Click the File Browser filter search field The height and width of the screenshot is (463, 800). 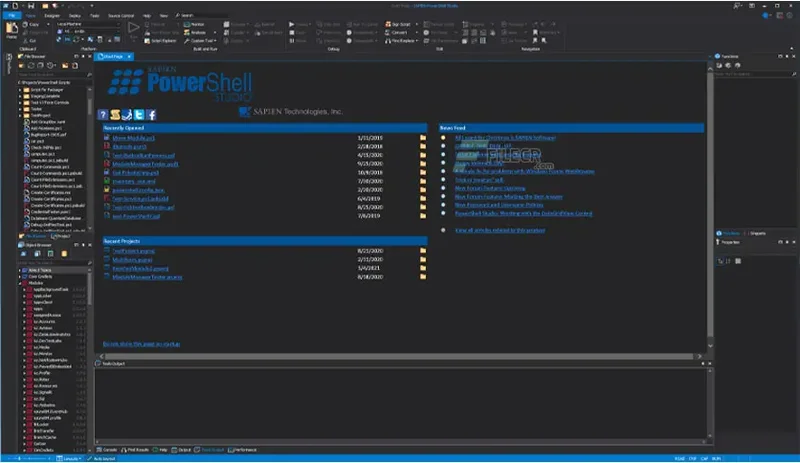[x=55, y=75]
